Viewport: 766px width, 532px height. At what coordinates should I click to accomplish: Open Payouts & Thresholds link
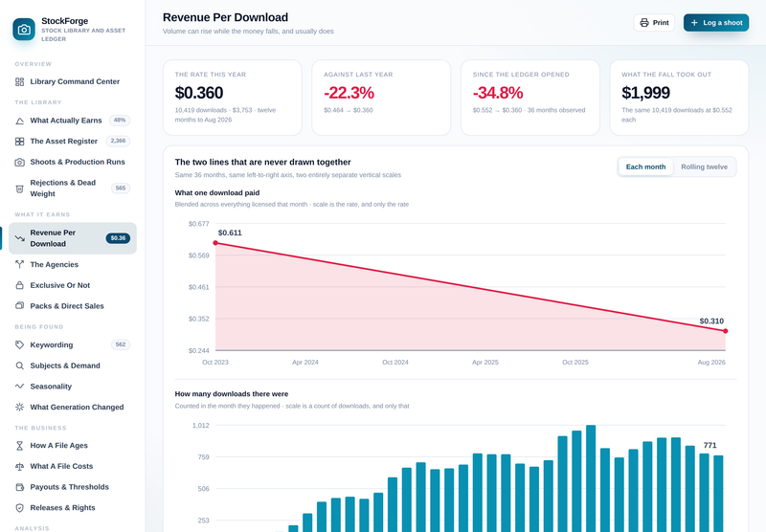(x=73, y=487)
